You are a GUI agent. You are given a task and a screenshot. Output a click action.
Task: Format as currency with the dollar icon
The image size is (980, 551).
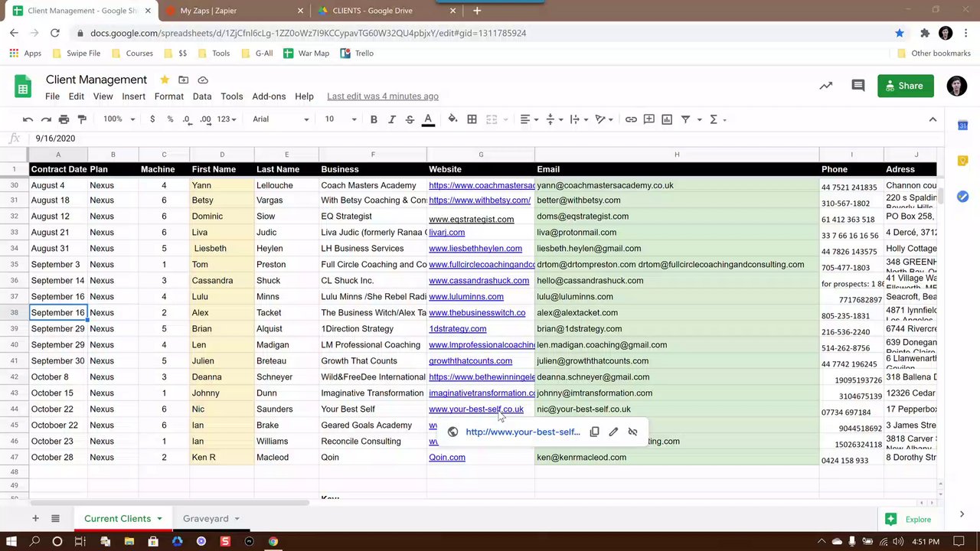tap(152, 119)
